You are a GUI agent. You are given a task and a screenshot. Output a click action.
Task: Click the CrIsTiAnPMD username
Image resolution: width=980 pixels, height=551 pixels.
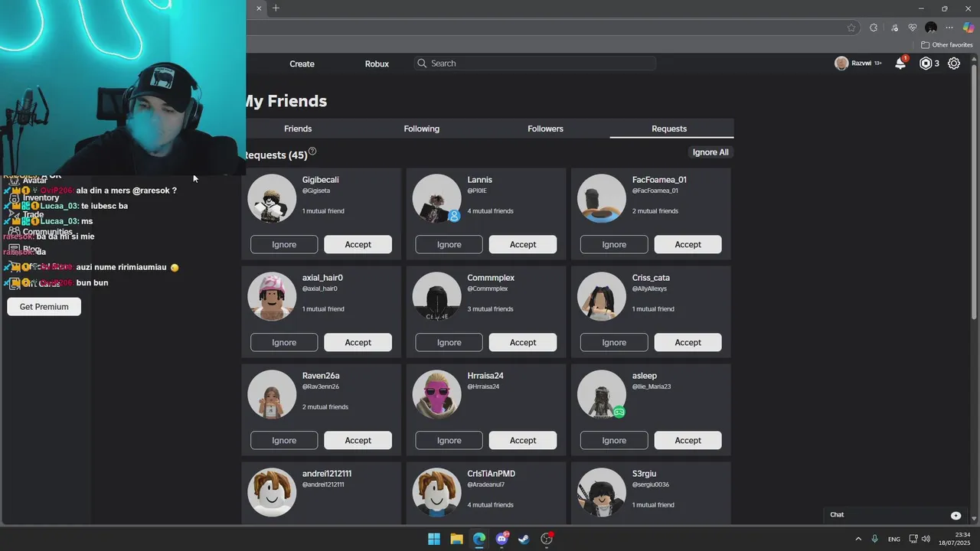[492, 474]
